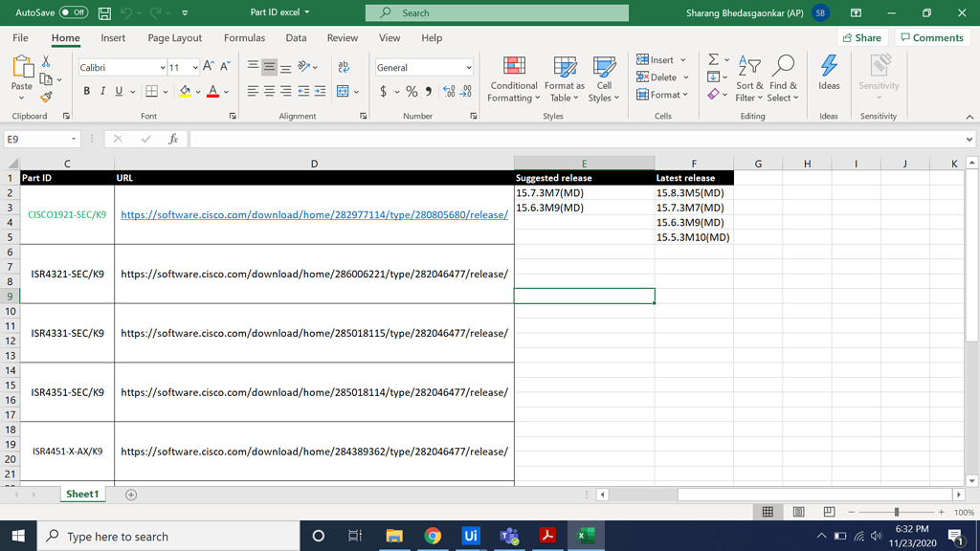980x551 pixels.
Task: Adjust the zoom slider
Action: pos(898,511)
